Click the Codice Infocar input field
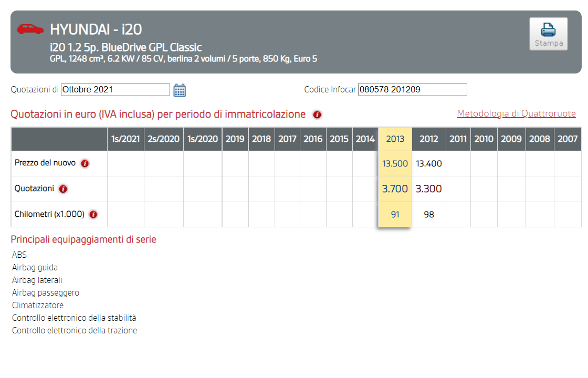Screen dimensions: 588x378 (413, 90)
